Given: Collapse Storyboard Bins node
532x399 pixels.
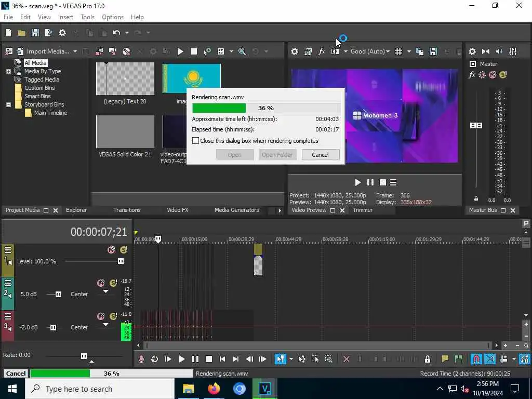Looking at the screenshot, I should click(x=8, y=104).
